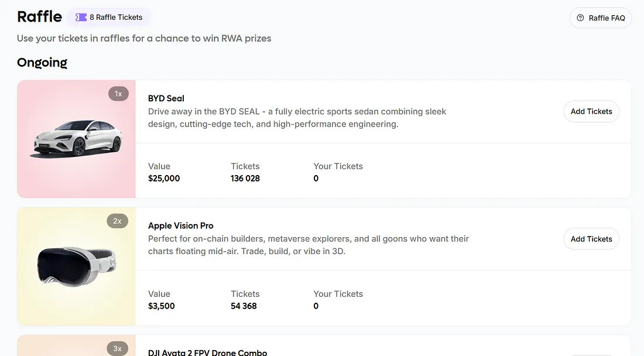Click the Raffle FAQ question mark icon
Viewport: 644px width, 356px height.
(x=580, y=18)
